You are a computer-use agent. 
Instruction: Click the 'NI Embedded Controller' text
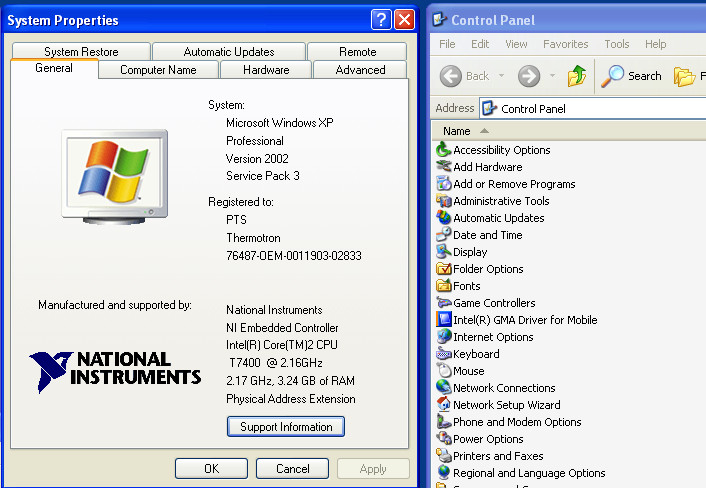(282, 328)
